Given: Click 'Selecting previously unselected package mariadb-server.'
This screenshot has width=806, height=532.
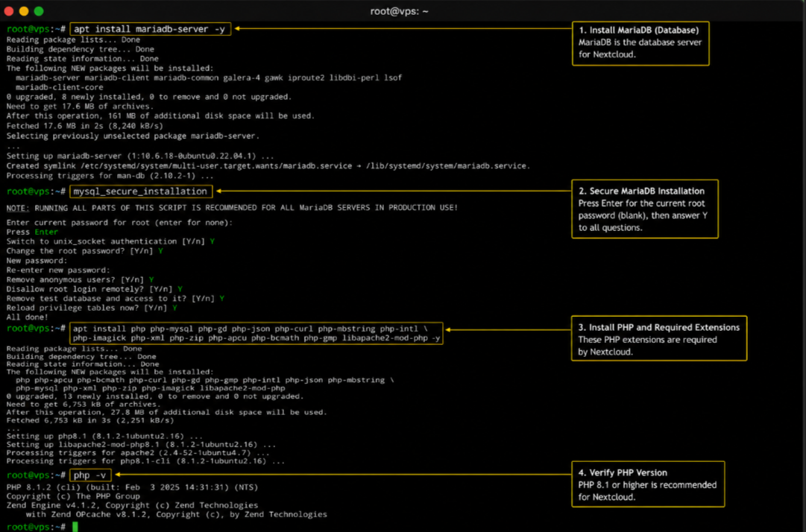Looking at the screenshot, I should (x=133, y=136).
